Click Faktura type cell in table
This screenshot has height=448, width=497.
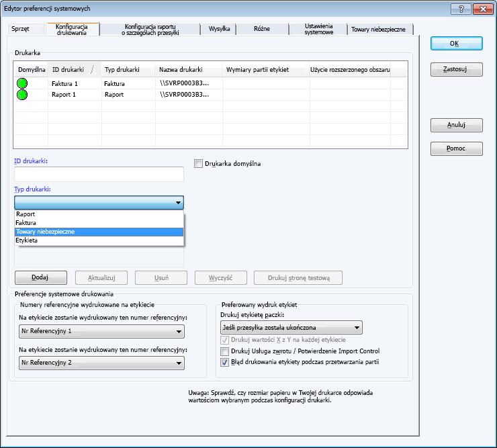[x=128, y=83]
